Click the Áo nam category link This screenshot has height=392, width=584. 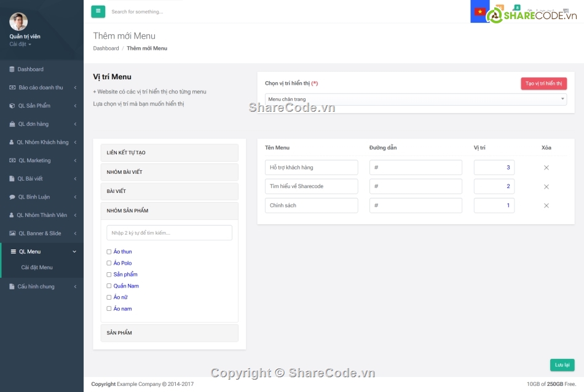122,308
